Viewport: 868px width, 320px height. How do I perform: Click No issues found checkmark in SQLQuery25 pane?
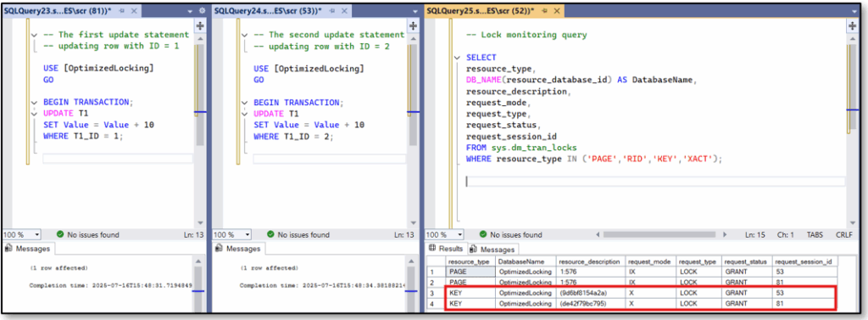click(482, 234)
